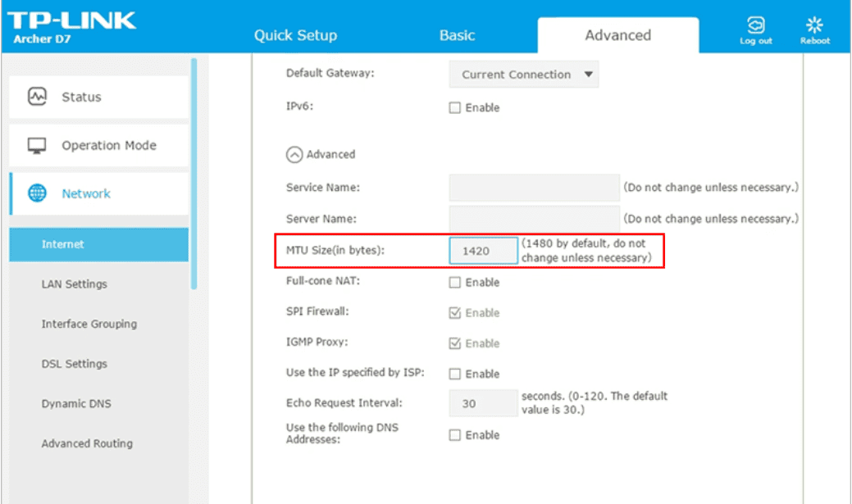Screen dimensions: 852x504
Task: Click the Reboot icon
Action: click(814, 26)
